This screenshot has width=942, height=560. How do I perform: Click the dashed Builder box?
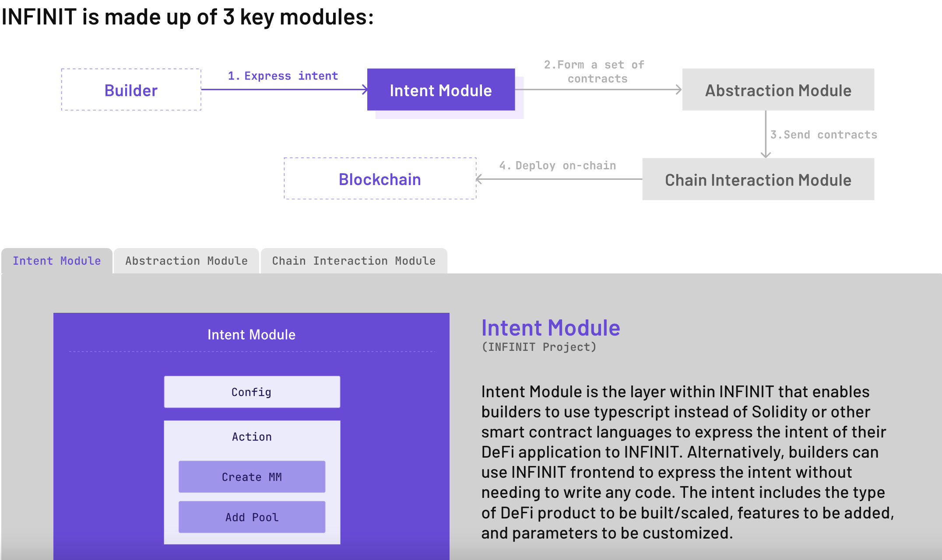[x=131, y=90]
